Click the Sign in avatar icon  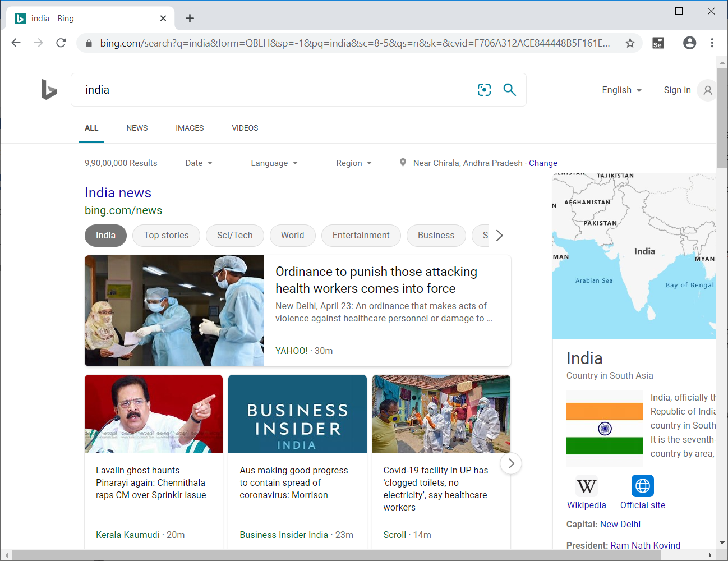[x=707, y=90]
